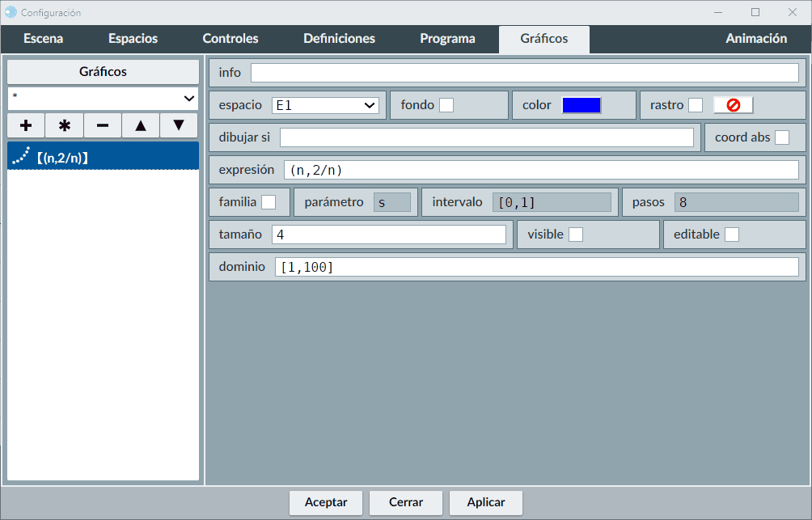Expand the graphics filter dropdown

(x=103, y=98)
